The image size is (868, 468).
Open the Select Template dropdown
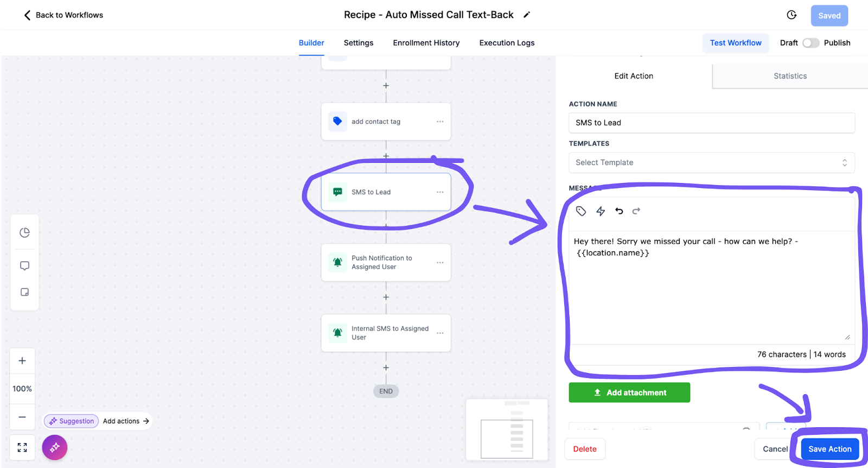(712, 162)
